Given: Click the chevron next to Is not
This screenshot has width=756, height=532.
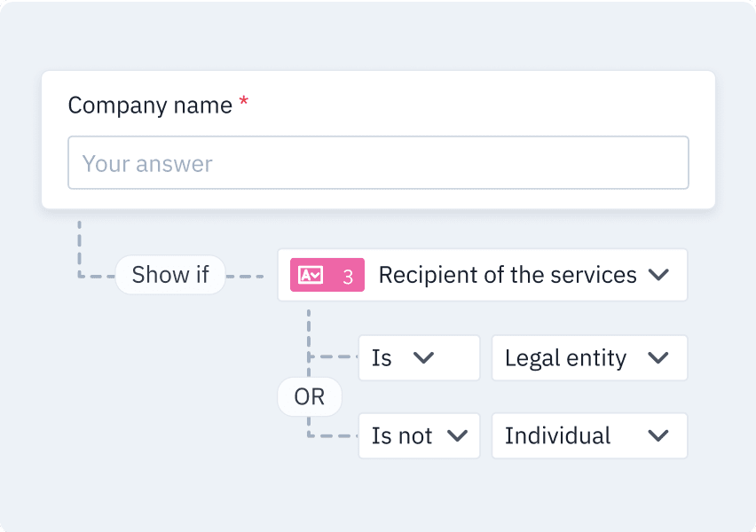Looking at the screenshot, I should pyautogui.click(x=457, y=436).
